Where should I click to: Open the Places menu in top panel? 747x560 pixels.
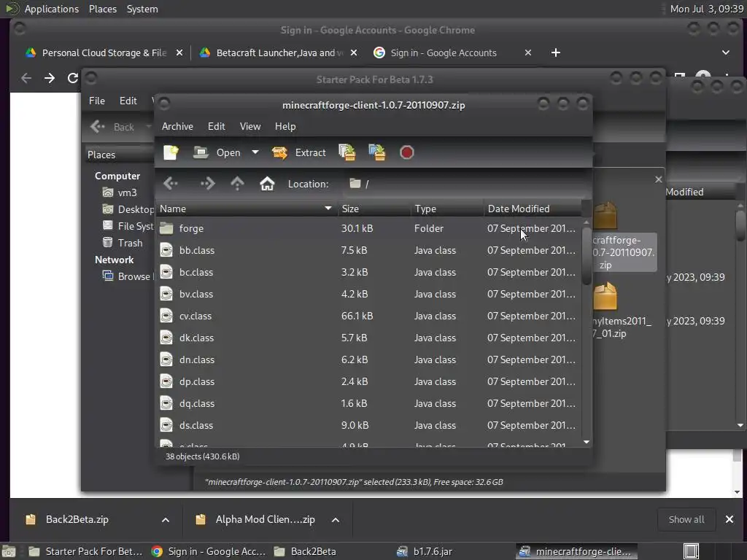coord(102,9)
